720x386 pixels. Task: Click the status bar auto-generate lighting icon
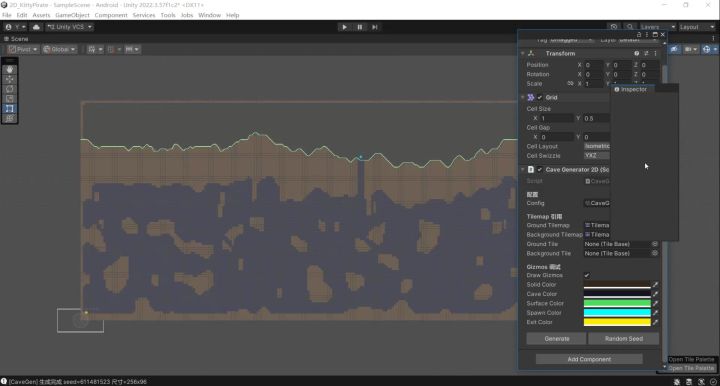click(701, 382)
